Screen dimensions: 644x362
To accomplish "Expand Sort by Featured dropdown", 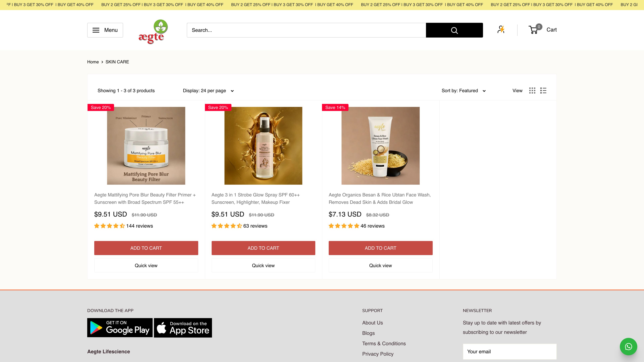I will [464, 91].
